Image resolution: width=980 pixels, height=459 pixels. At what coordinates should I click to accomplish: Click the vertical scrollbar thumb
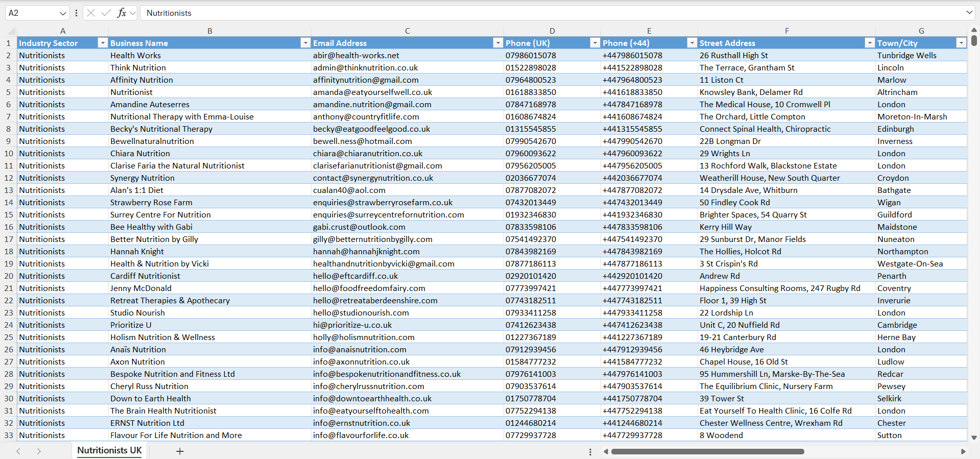pyautogui.click(x=974, y=40)
